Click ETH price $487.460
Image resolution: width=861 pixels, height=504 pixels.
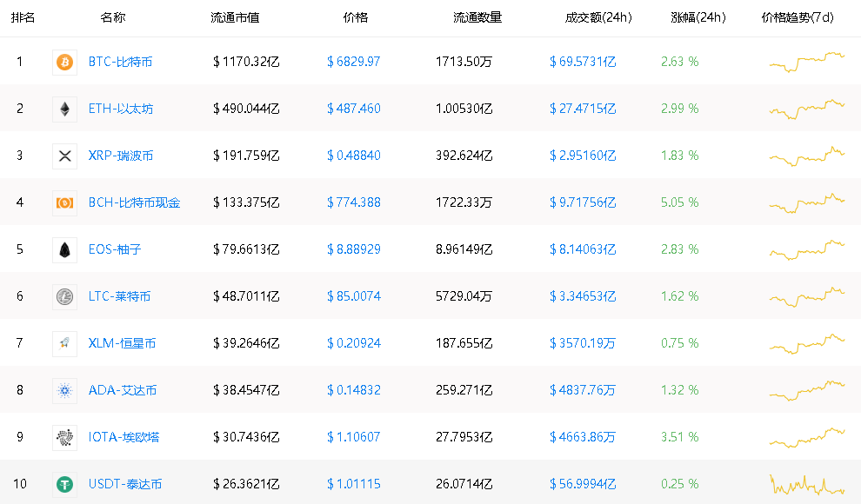(354, 109)
